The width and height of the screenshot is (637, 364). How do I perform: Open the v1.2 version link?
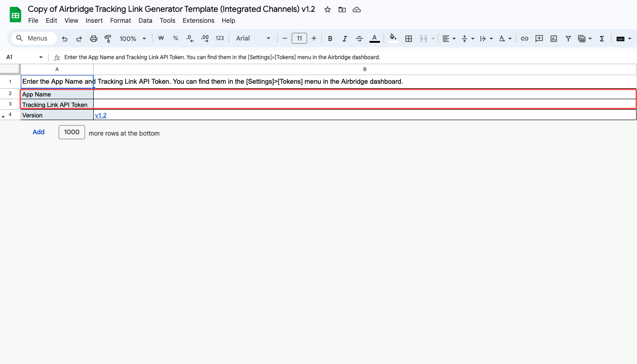[x=101, y=115]
